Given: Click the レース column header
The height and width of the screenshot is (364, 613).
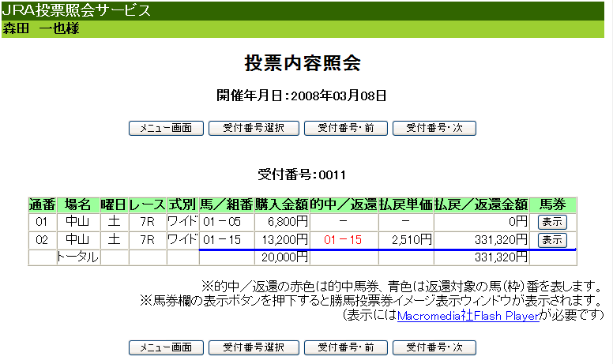Looking at the screenshot, I should (148, 205).
